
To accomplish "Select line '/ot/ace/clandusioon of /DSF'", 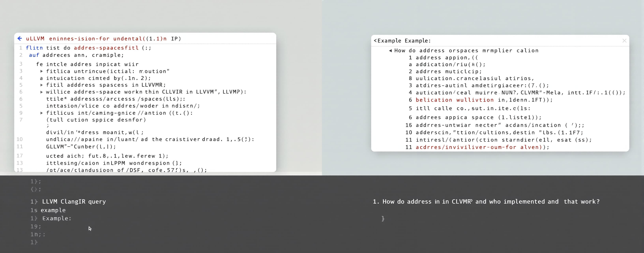I will click(x=126, y=170).
